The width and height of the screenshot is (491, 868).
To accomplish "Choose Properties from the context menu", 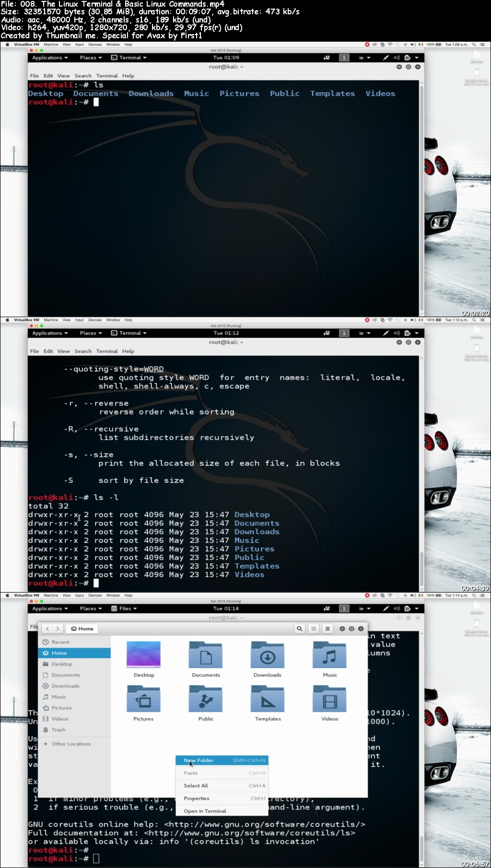I will (x=222, y=799).
